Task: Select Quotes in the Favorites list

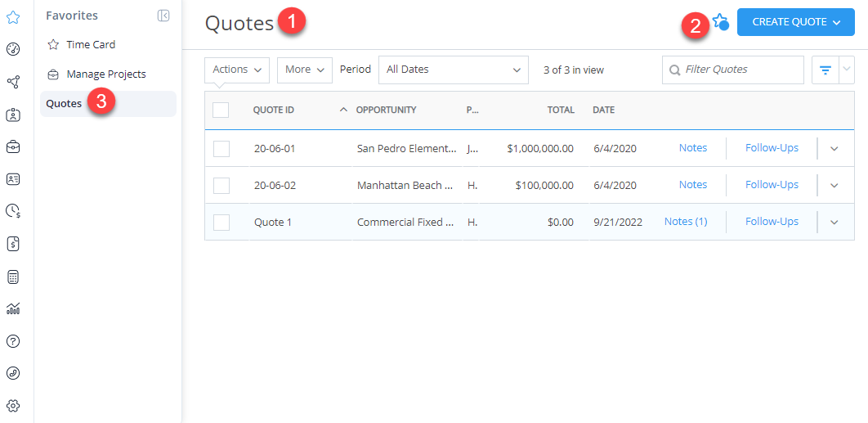Action: (109, 104)
